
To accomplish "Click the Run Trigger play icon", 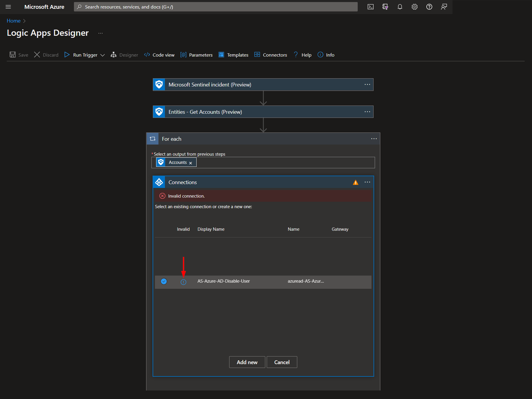I will pyautogui.click(x=67, y=55).
